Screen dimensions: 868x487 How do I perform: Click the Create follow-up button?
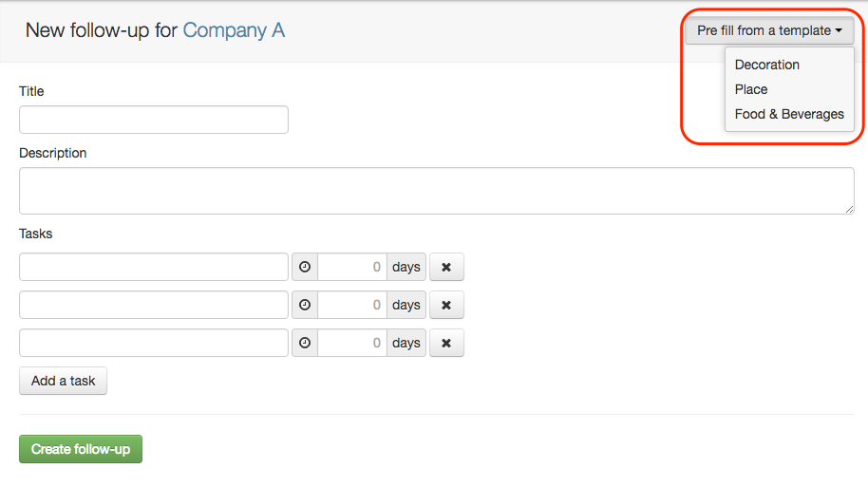click(x=81, y=449)
